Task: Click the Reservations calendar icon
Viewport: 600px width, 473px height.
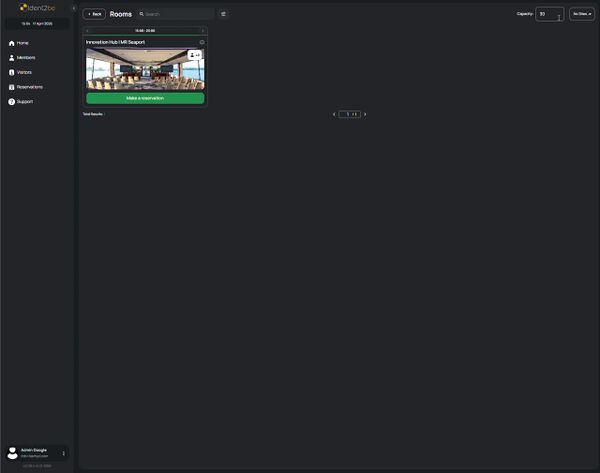Action: point(12,87)
